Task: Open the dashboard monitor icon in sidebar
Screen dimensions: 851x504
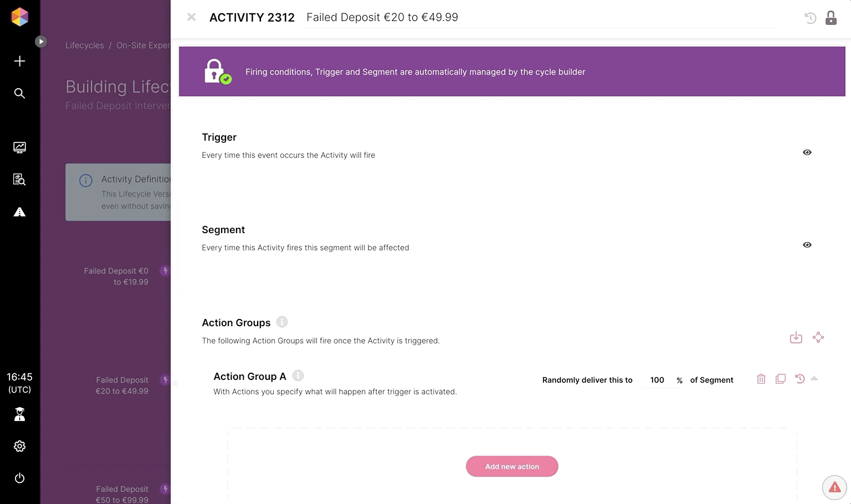Action: tap(19, 147)
